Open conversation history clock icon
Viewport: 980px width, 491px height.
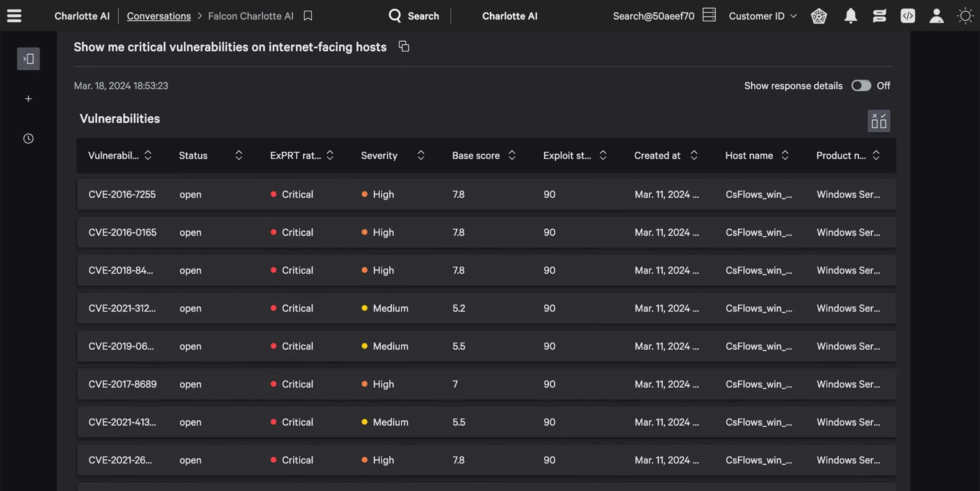click(x=28, y=138)
